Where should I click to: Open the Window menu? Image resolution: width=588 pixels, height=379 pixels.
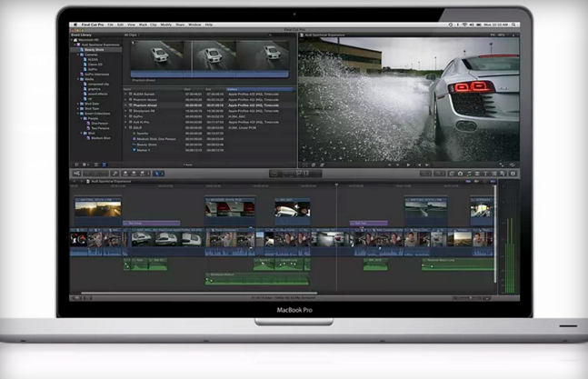point(194,25)
